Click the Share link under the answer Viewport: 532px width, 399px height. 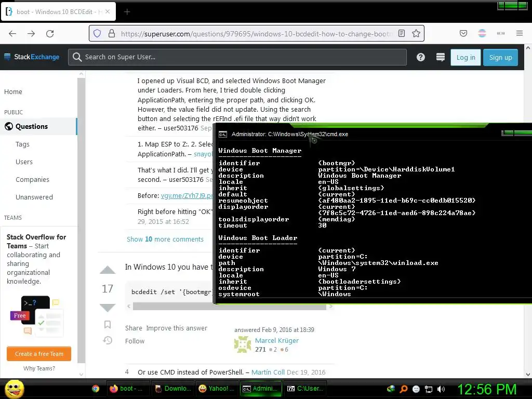(134, 328)
